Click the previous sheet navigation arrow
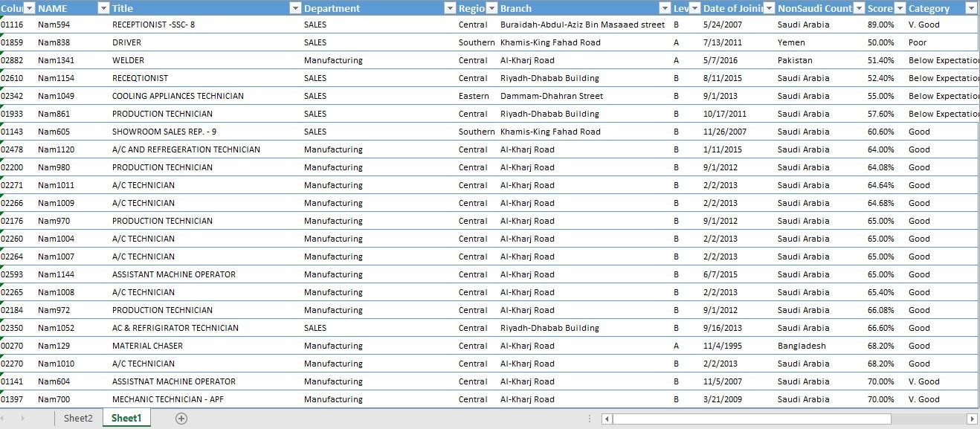980x429 pixels. tap(8, 419)
